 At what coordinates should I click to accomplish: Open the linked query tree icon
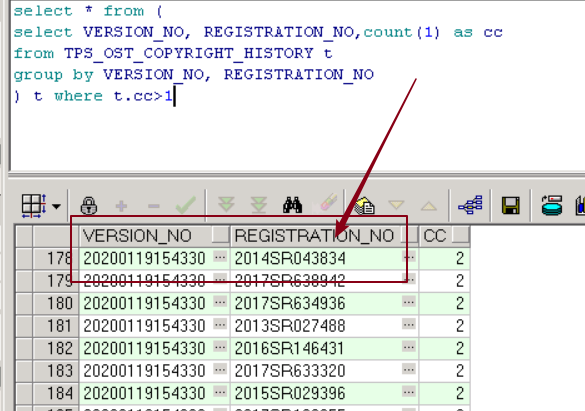click(470, 205)
